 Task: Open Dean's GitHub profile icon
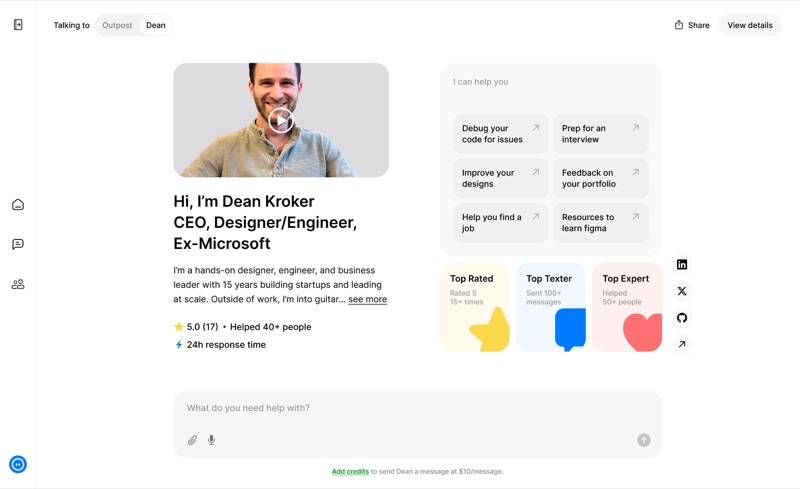coord(682,318)
